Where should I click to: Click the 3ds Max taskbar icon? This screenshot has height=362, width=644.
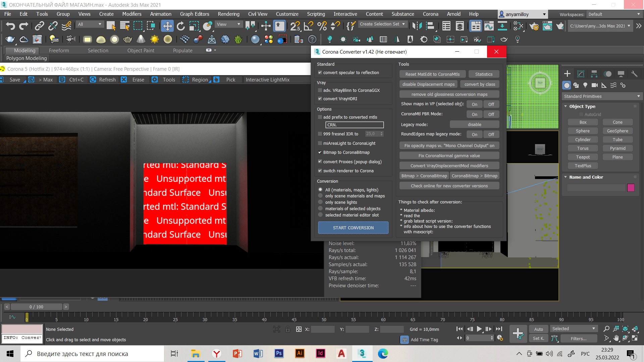tap(361, 354)
